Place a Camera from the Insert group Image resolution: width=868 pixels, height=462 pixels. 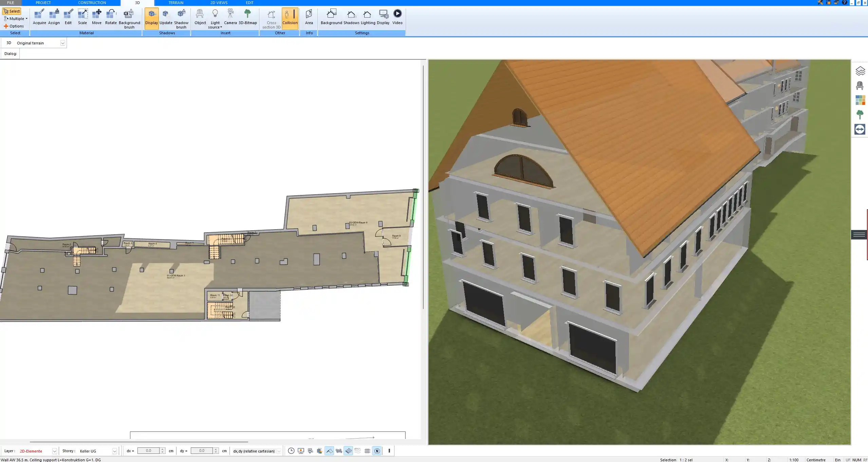pos(230,17)
